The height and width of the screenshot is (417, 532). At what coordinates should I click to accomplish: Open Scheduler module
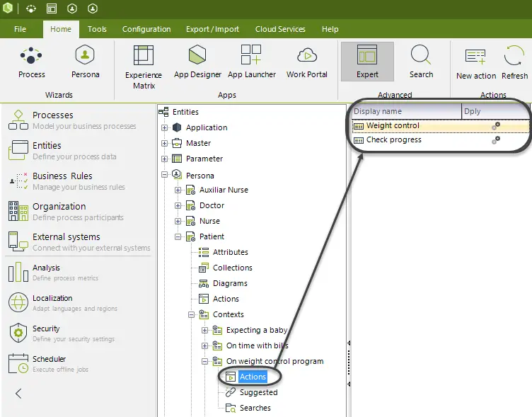[49, 363]
